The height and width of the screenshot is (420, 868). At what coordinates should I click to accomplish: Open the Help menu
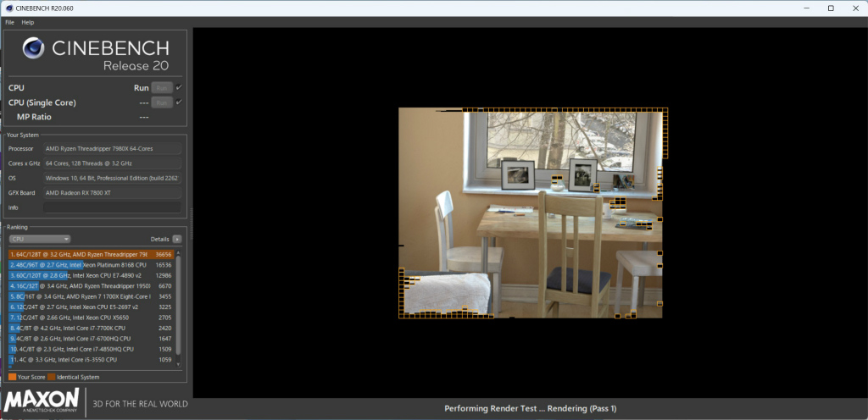click(x=28, y=22)
